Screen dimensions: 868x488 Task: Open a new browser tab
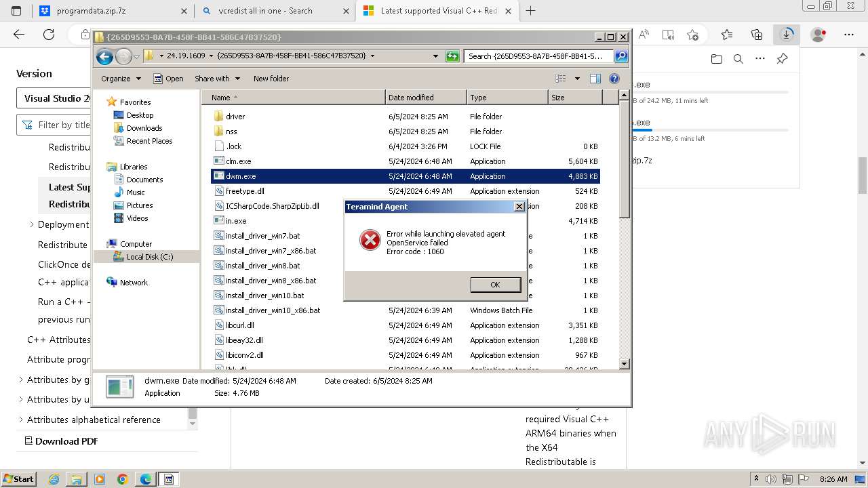(x=530, y=11)
